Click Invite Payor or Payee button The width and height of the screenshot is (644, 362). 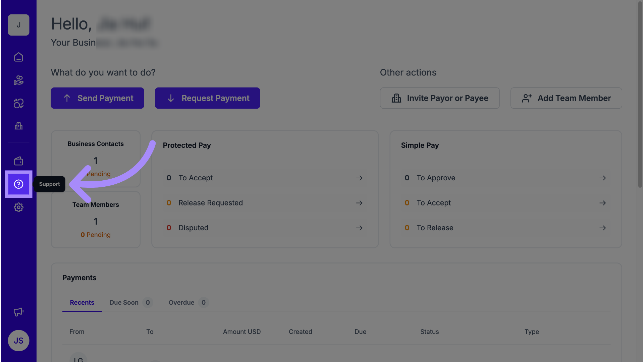tap(439, 98)
